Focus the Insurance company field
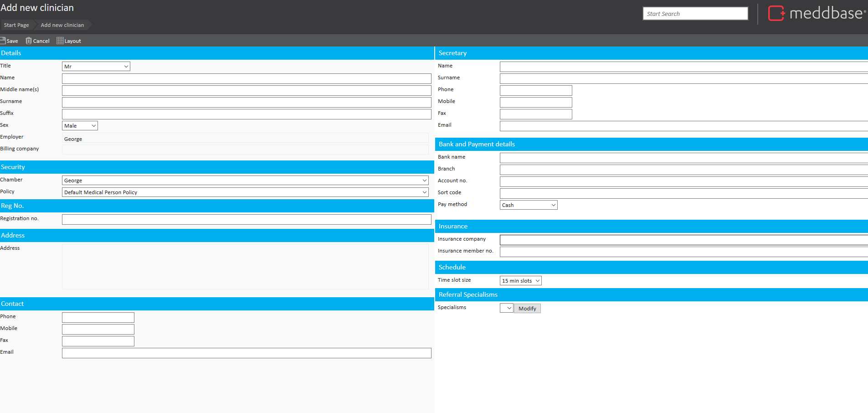Image resolution: width=868 pixels, height=413 pixels. point(683,240)
